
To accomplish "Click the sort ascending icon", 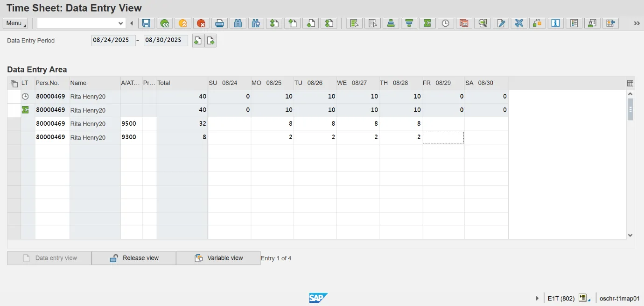I will click(x=391, y=23).
